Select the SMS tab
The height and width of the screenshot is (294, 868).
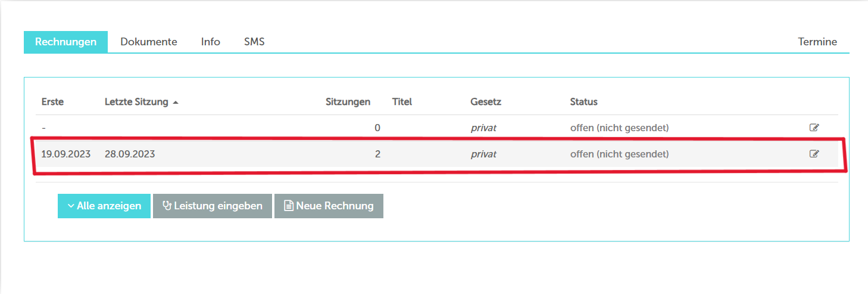pos(254,42)
